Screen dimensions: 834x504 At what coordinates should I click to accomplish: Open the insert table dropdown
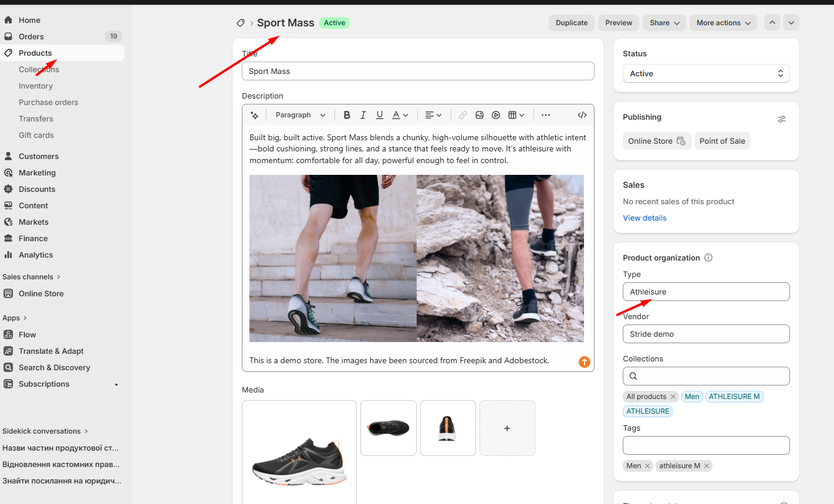point(516,115)
